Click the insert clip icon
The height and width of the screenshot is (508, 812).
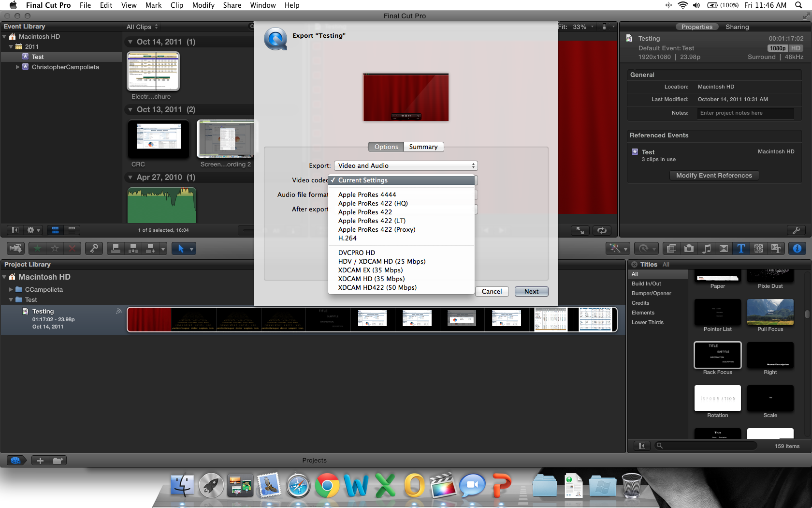pos(133,249)
